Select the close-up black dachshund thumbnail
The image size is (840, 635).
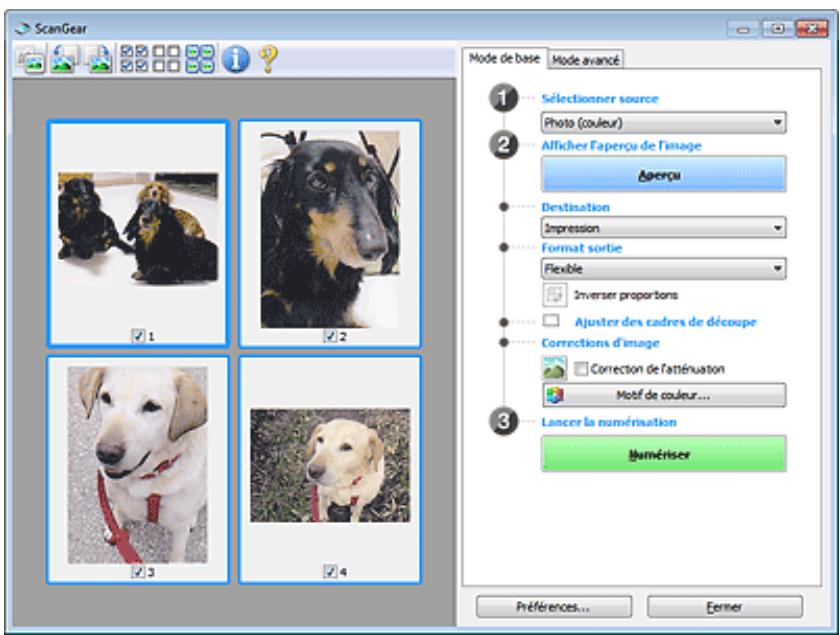click(x=329, y=228)
